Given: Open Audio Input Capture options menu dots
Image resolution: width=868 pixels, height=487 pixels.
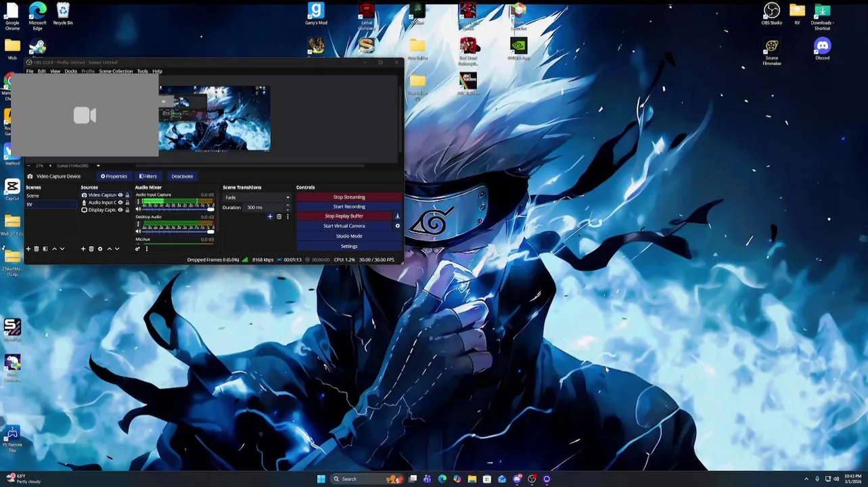Looking at the screenshot, I should click(x=138, y=202).
